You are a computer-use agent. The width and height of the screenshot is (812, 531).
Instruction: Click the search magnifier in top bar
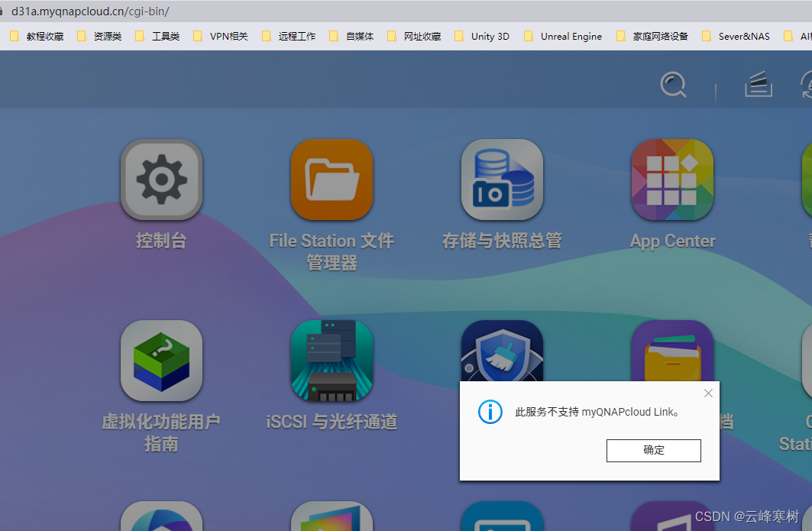673,85
